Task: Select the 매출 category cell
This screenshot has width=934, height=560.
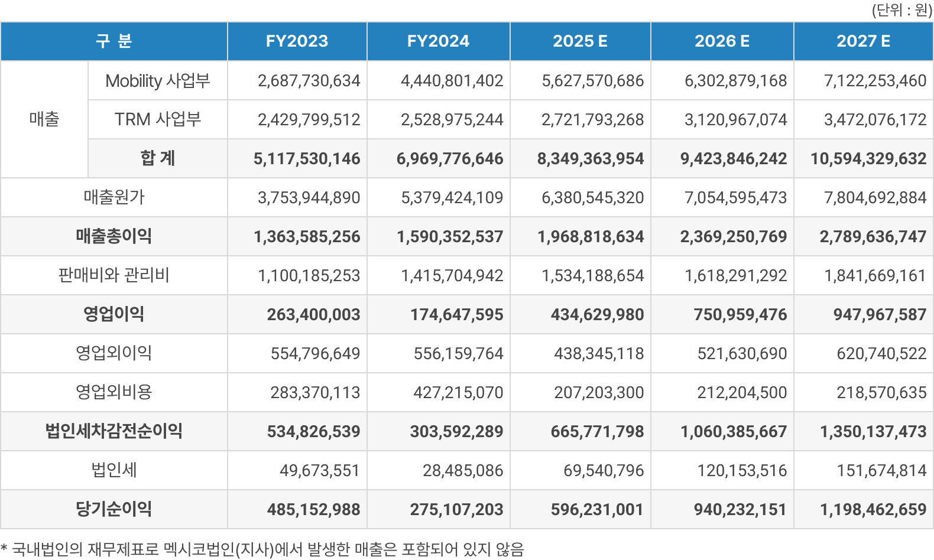Action: pyautogui.click(x=44, y=119)
